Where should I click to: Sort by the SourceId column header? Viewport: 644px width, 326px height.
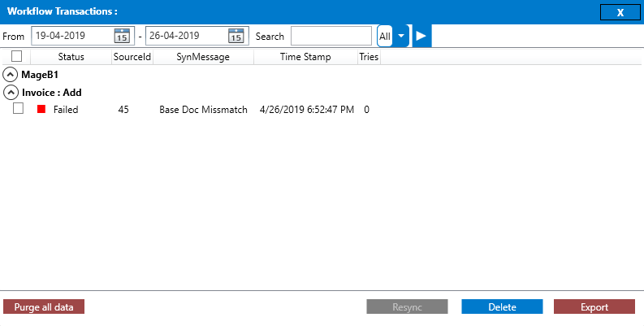tap(130, 57)
